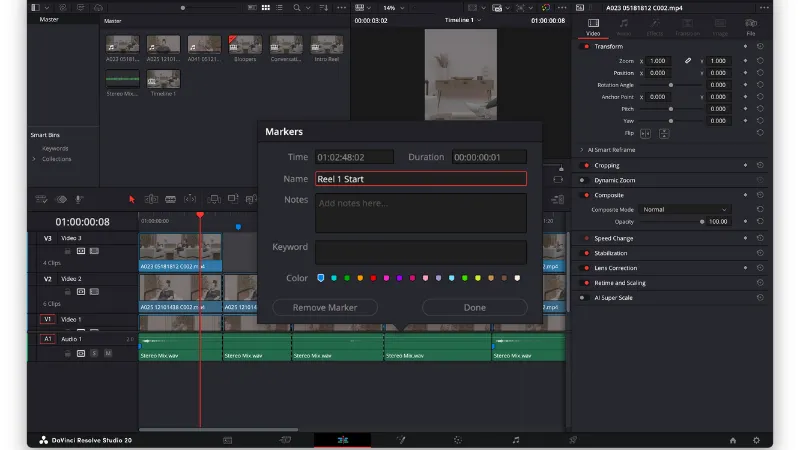The width and height of the screenshot is (800, 450).
Task: Go to the Project Manager home icon
Action: tap(733, 440)
